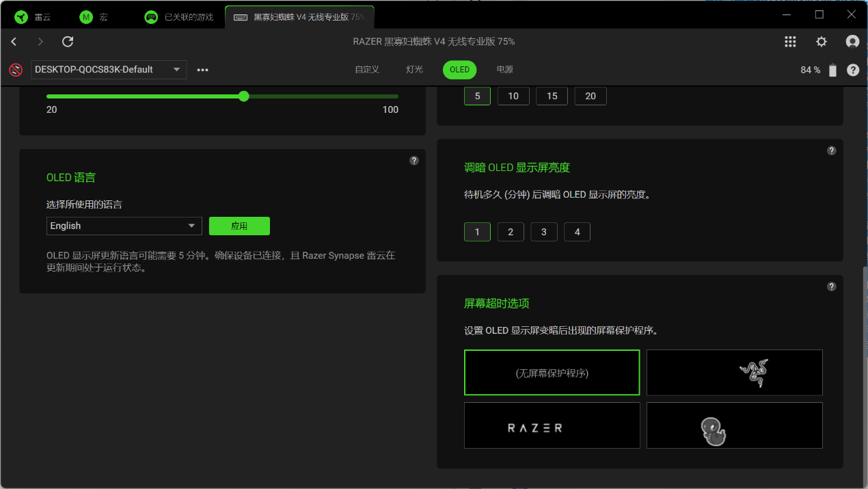Switch to the 电源 tab
868x489 pixels.
(504, 70)
